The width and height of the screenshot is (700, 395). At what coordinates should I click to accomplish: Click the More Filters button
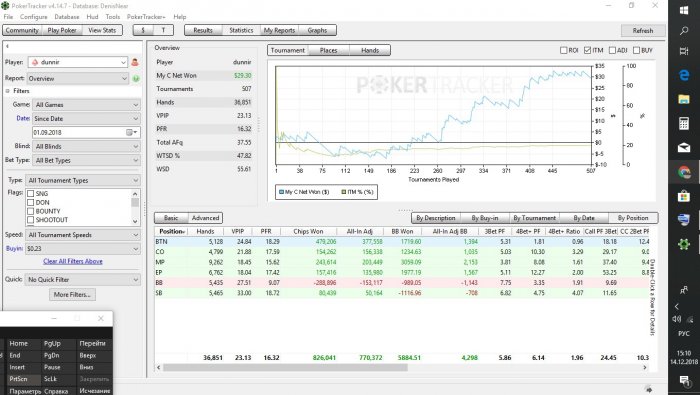pos(72,295)
